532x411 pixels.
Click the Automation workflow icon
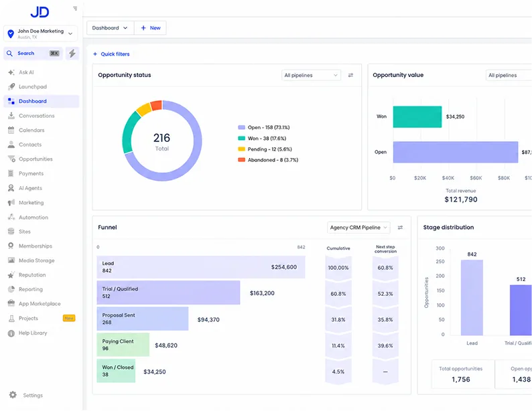[11, 217]
